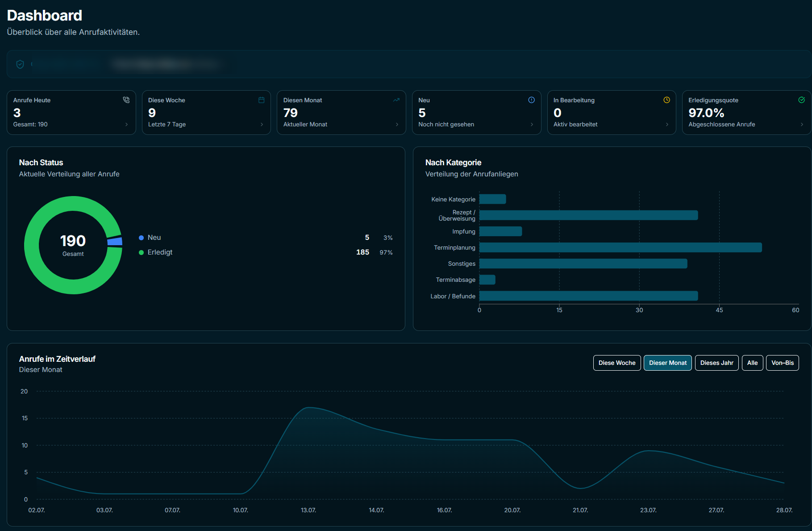Click the trend arrow icon on Diesen Monat card
The height and width of the screenshot is (531, 812).
tap(396, 100)
